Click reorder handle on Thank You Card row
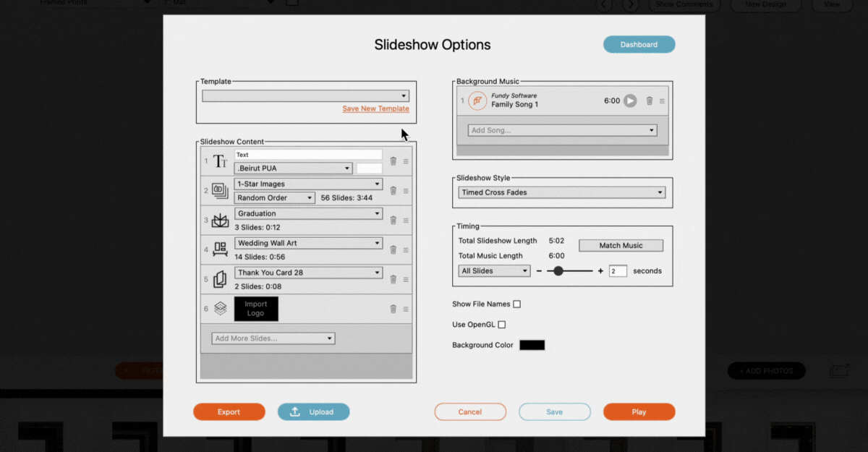 pos(406,279)
